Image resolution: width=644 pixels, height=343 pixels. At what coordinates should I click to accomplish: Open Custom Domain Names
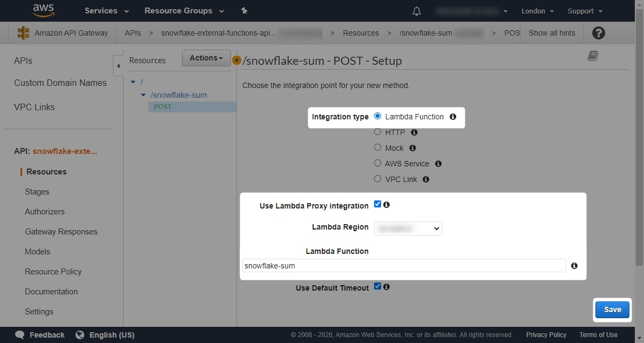pyautogui.click(x=60, y=83)
